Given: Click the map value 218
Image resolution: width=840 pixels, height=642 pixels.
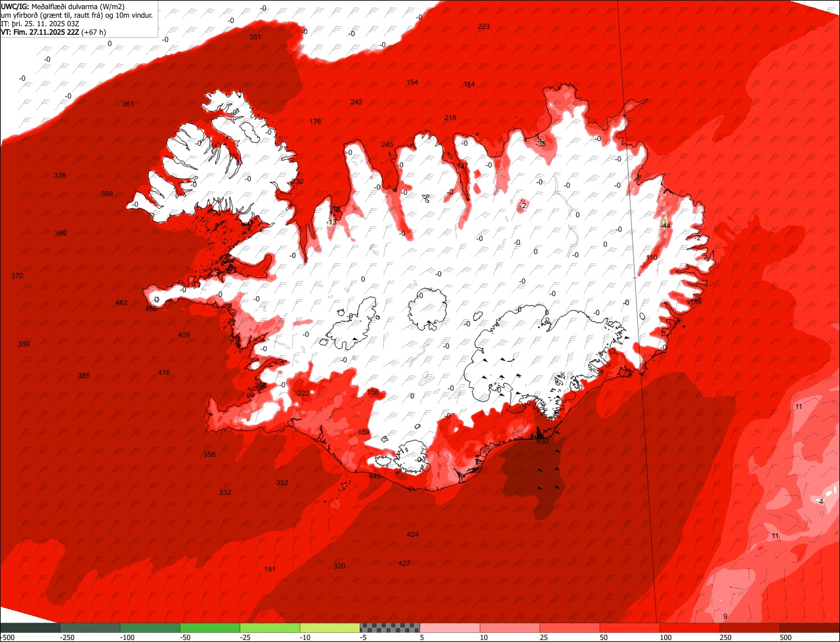Looking at the screenshot, I should click(x=450, y=118).
